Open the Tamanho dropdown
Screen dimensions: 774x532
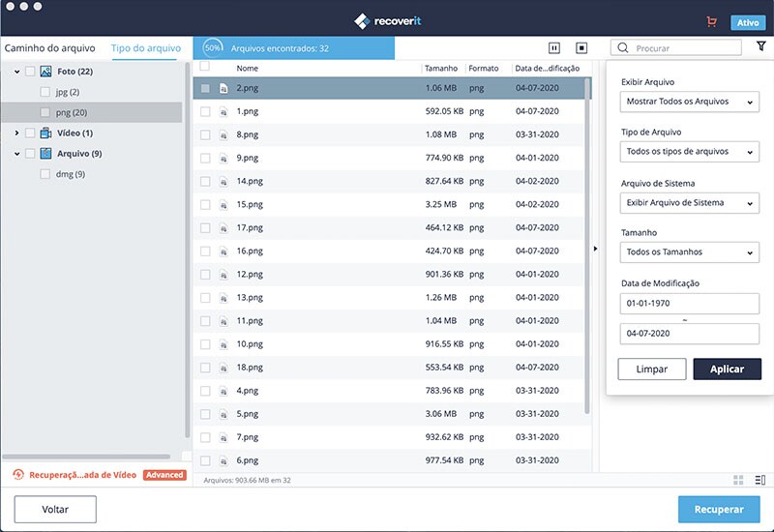690,252
